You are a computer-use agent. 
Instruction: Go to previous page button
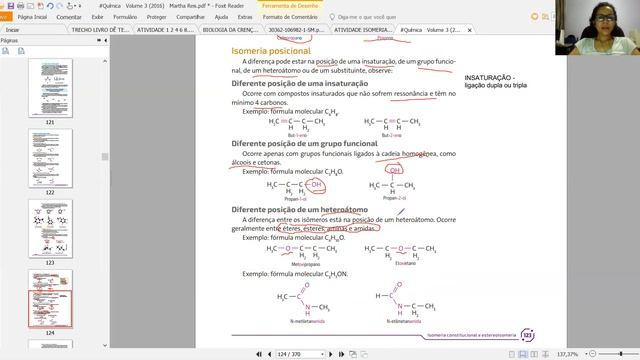[269, 354]
